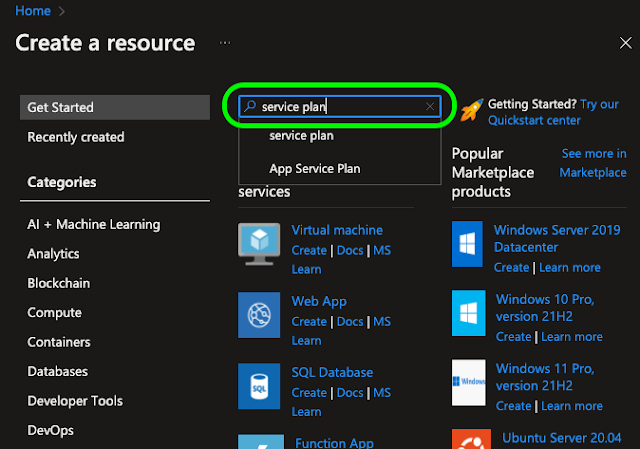Focus the marketplace search box
The image size is (640, 449).
[x=340, y=107]
